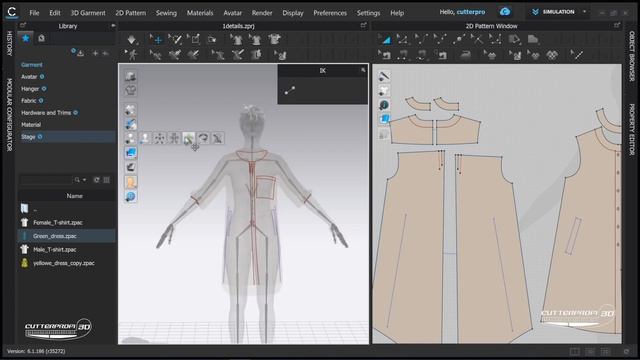Open the 3D Garment menu
Viewport: 640px width, 360px height.
tap(88, 13)
